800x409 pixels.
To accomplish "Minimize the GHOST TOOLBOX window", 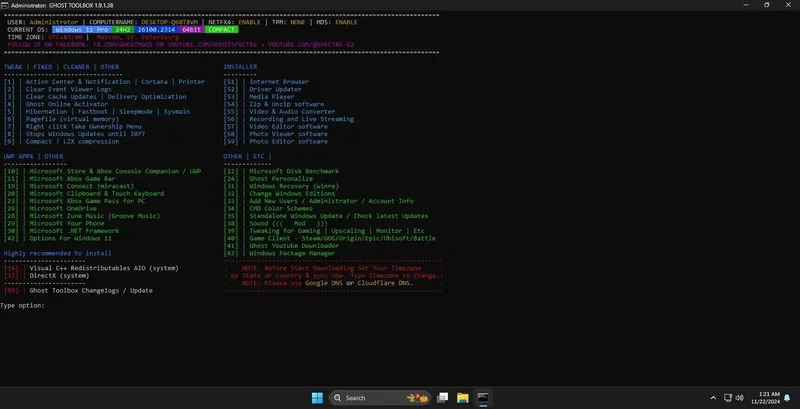I will tap(746, 5).
